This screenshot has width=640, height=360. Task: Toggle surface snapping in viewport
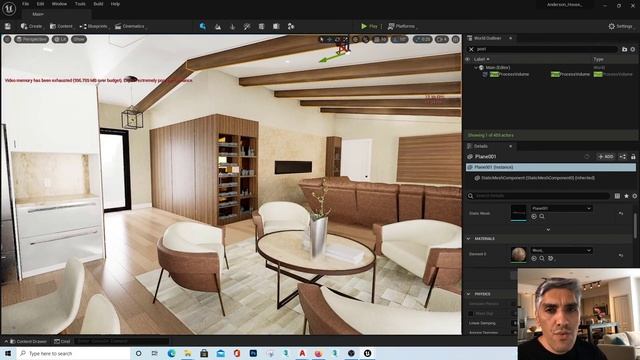[x=365, y=39]
